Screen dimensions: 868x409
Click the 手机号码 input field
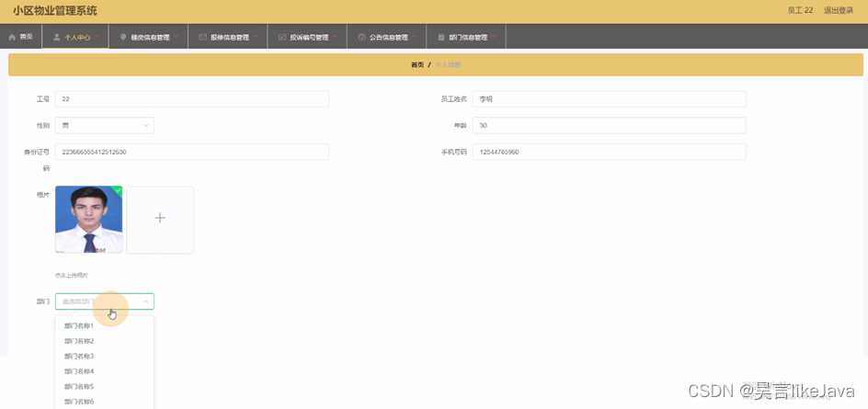pyautogui.click(x=609, y=152)
